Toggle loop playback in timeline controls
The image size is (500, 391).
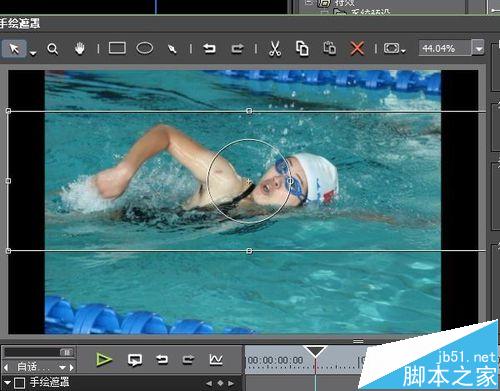135,360
